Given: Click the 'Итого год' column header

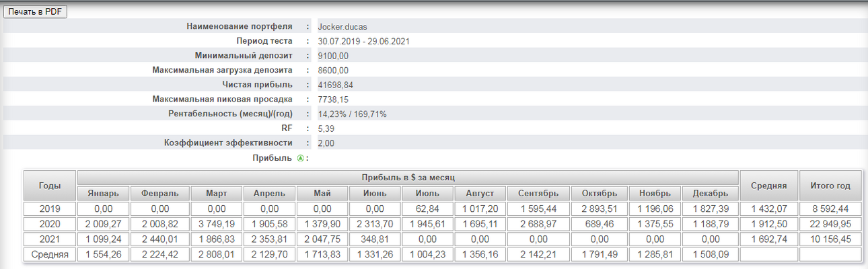Looking at the screenshot, I should click(x=830, y=186).
